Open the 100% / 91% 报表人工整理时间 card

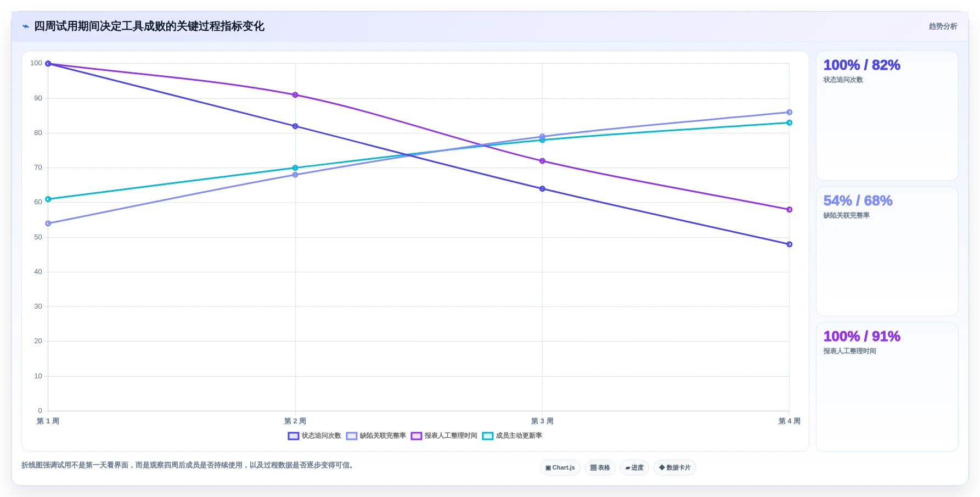[x=887, y=387]
